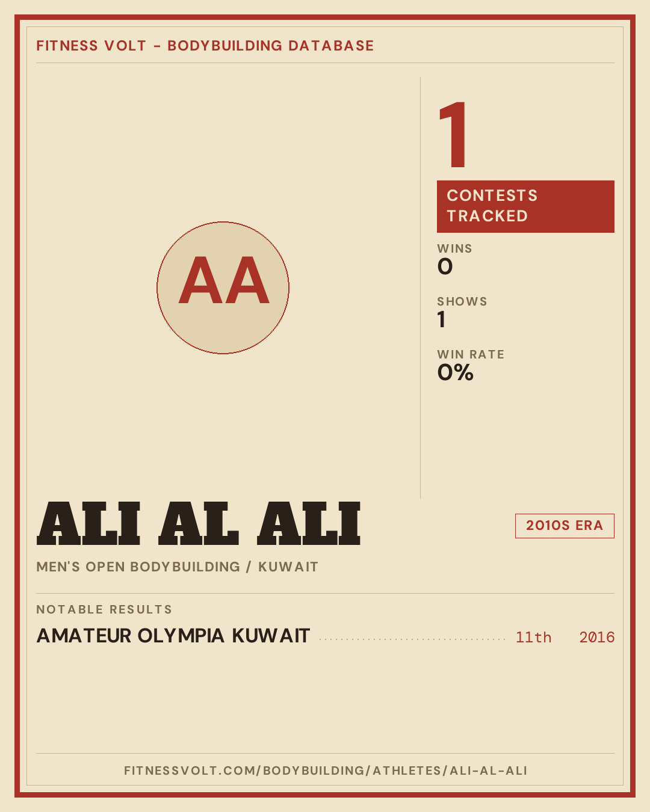Click the Wins value 0
The width and height of the screenshot is (650, 812).
click(445, 266)
